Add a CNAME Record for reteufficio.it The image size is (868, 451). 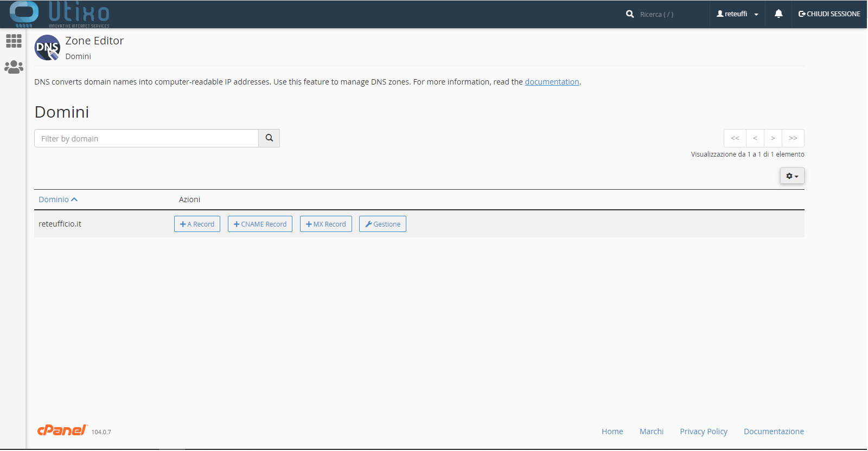point(260,224)
